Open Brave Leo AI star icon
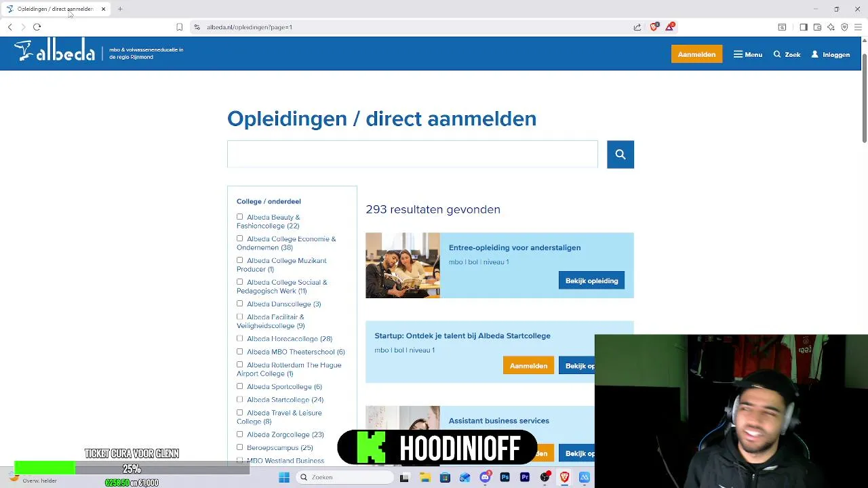 831,27
